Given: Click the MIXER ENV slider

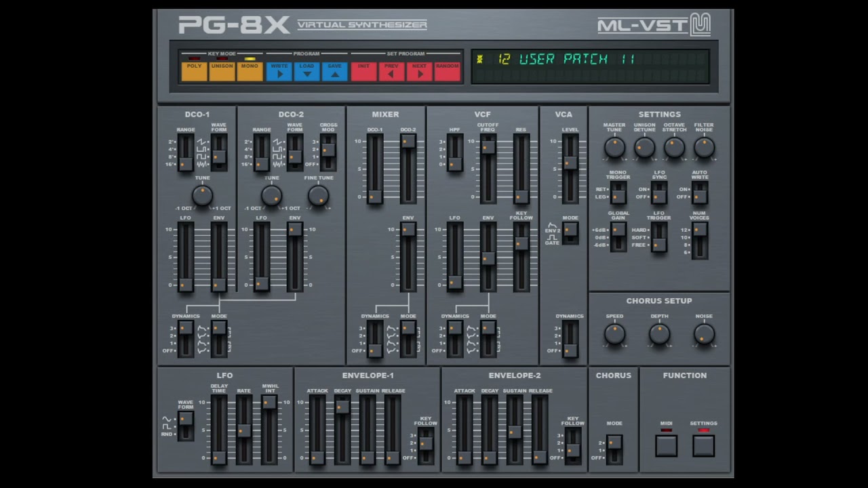Looking at the screenshot, I should click(408, 258).
